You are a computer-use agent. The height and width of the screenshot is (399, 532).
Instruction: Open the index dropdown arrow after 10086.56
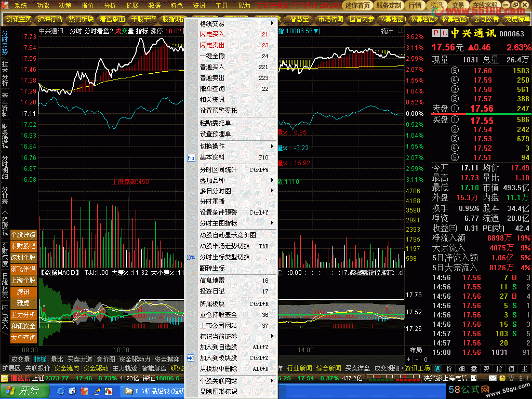click(316, 31)
